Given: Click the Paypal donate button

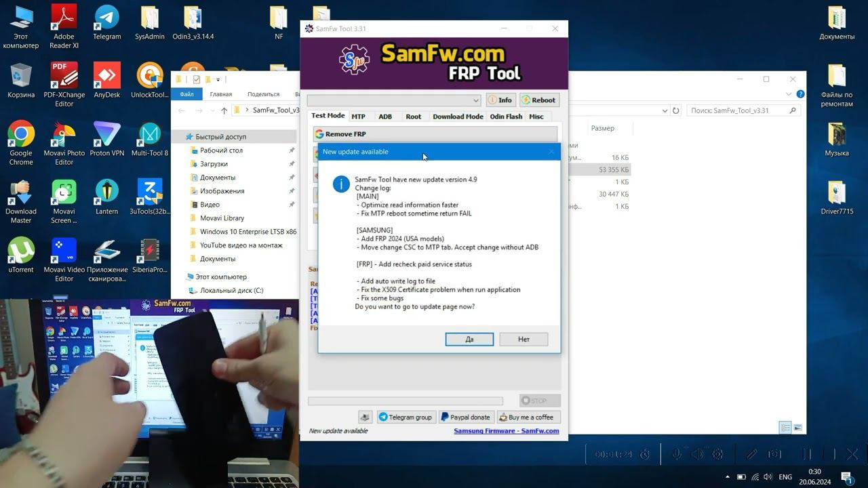Looking at the screenshot, I should point(466,417).
